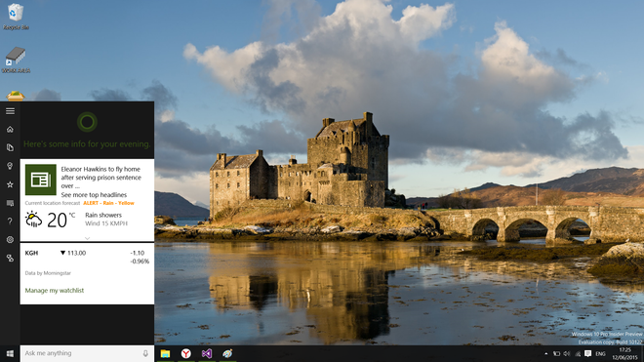Click the microphone icon in search box

pyautogui.click(x=145, y=353)
